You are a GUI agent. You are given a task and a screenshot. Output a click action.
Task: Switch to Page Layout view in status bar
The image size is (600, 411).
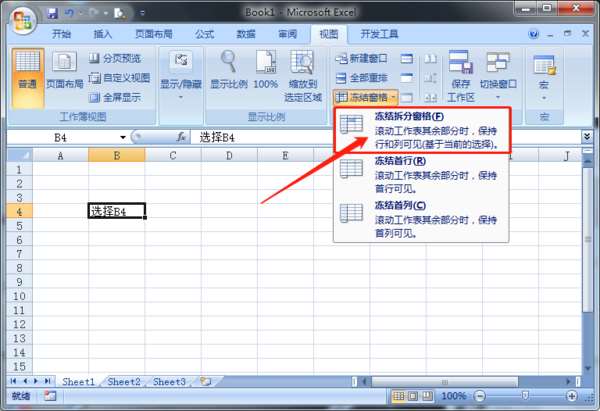pos(412,396)
